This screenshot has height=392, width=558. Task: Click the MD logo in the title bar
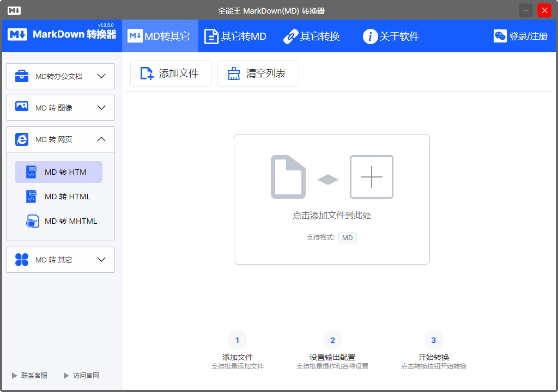pos(14,10)
